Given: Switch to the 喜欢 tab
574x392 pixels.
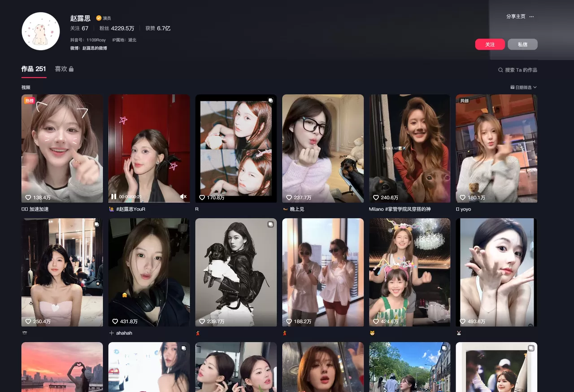Looking at the screenshot, I should click(61, 69).
